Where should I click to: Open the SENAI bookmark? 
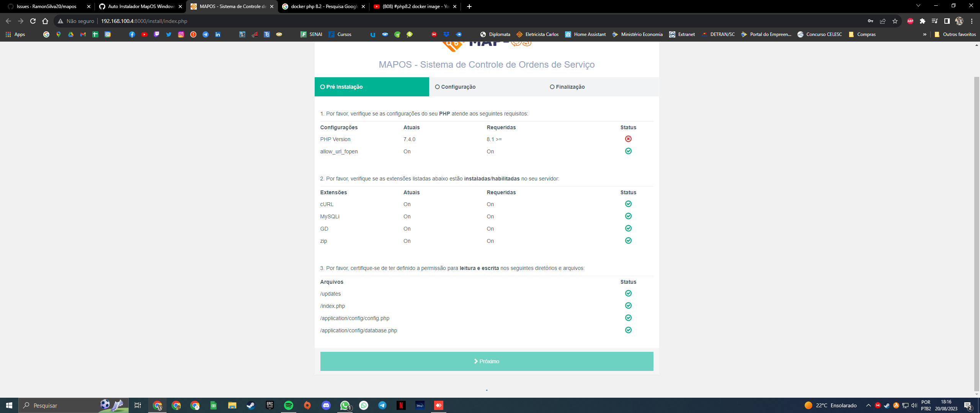pos(310,34)
